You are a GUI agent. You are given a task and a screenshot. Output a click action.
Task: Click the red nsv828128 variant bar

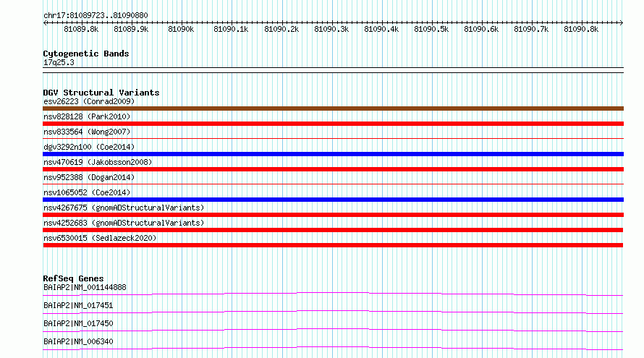coord(333,124)
